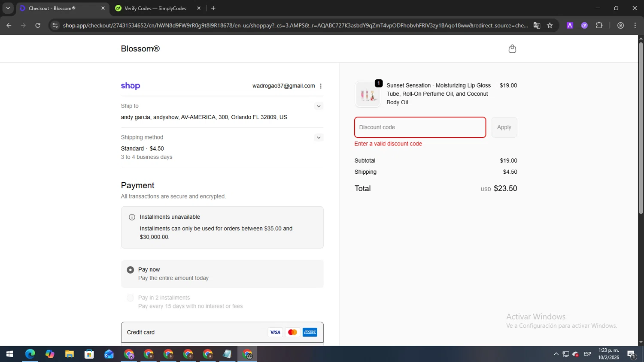The height and width of the screenshot is (362, 644).
Task: Select the Credit card payment option
Action: click(x=222, y=332)
